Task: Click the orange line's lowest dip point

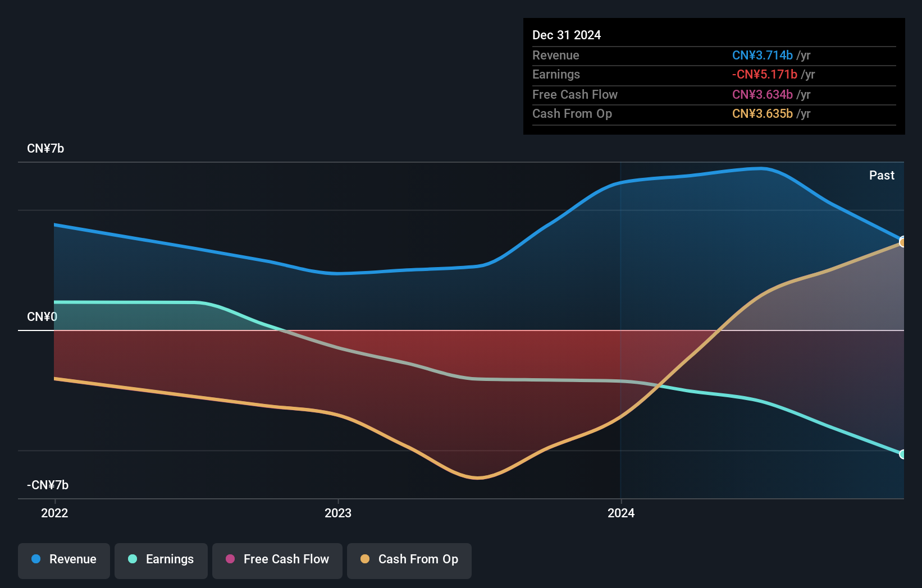Action: pyautogui.click(x=477, y=479)
